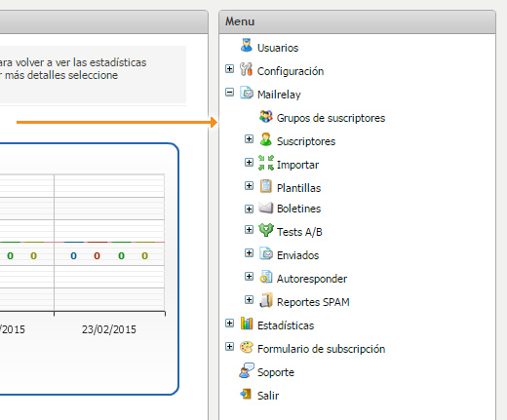
Task: Click the blue 0 value under 23/02/2015
Action: [x=73, y=256]
